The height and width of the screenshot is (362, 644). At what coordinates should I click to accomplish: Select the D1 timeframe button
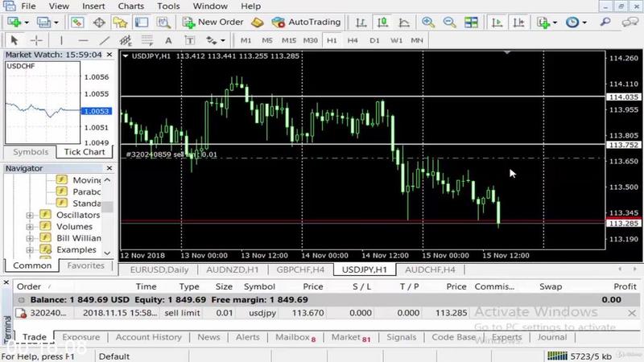pyautogui.click(x=374, y=40)
